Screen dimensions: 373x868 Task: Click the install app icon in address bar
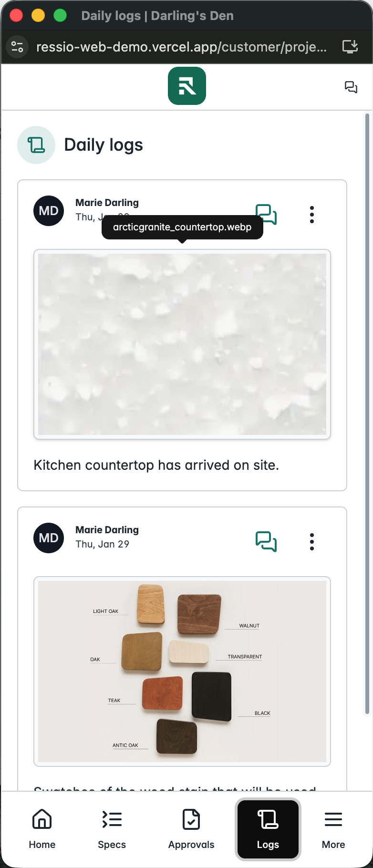350,47
